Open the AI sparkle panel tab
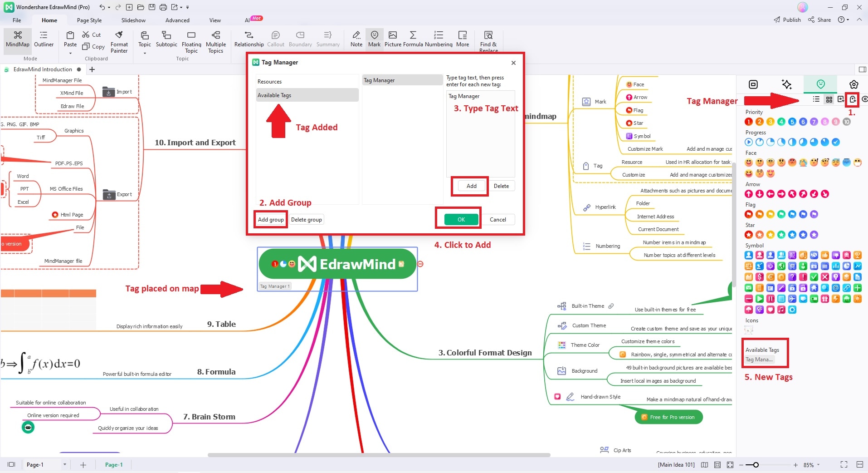Screen dimensions: 868x473 click(787, 84)
